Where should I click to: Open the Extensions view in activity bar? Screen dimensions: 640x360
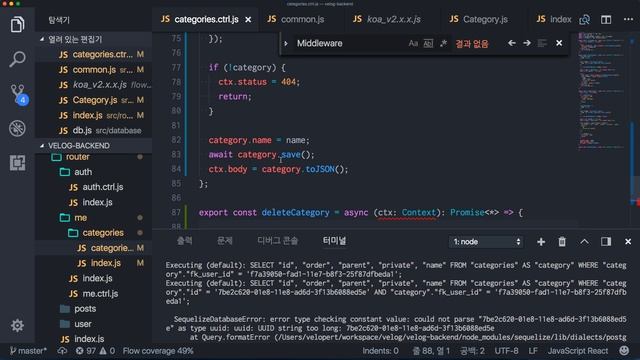17,162
